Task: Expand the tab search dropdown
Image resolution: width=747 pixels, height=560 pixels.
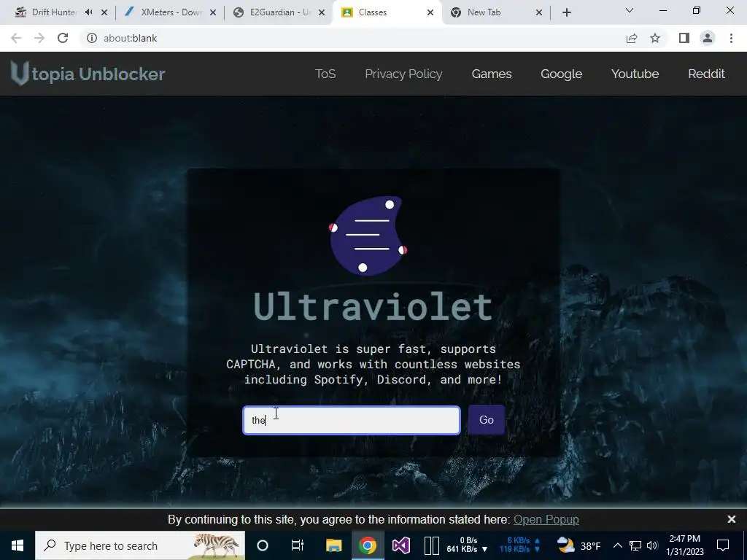Action: 630,10
